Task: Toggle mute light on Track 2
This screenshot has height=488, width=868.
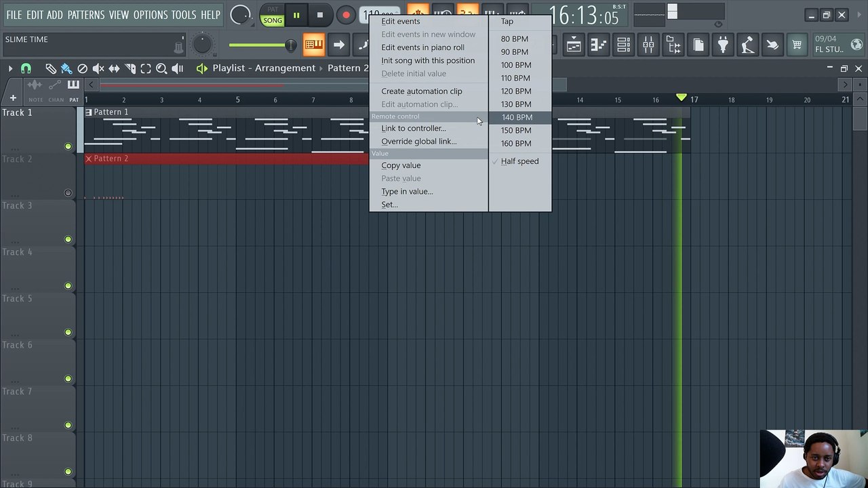Action: 68,193
